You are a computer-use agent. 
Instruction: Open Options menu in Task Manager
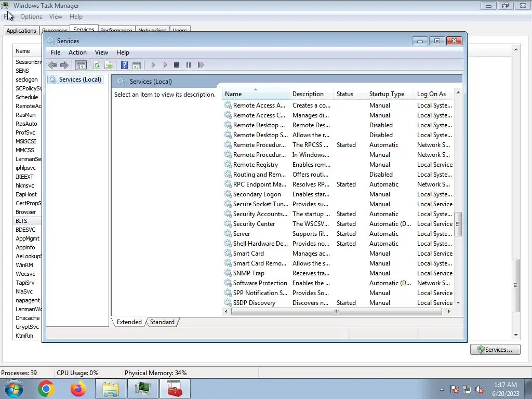click(x=31, y=16)
